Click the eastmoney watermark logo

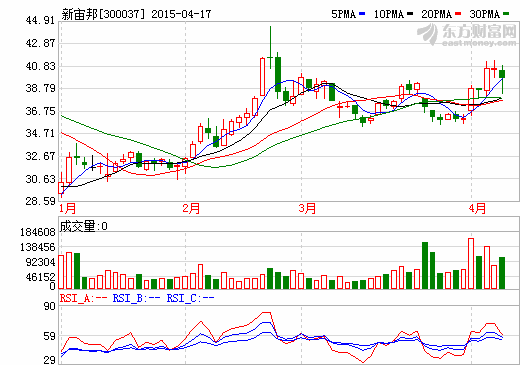pyautogui.click(x=467, y=34)
